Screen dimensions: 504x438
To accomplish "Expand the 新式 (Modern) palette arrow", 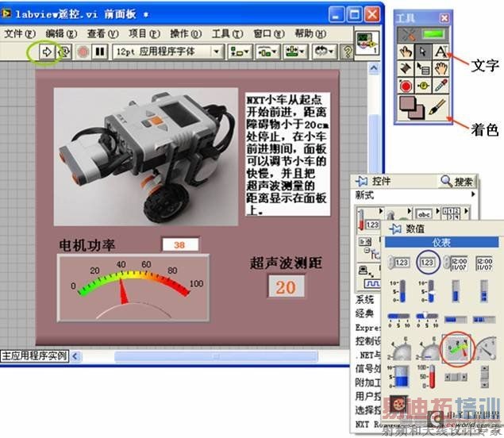I will (473, 194).
